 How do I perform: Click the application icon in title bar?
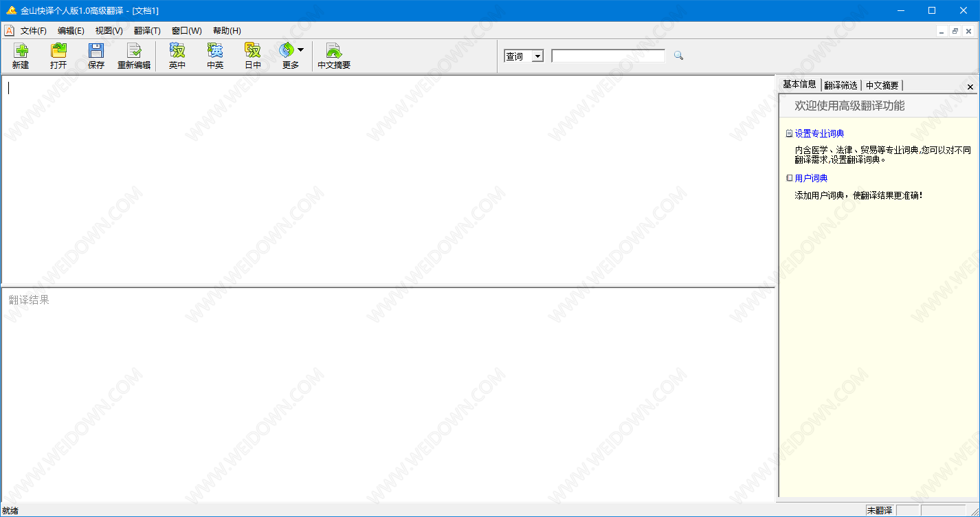(11, 10)
